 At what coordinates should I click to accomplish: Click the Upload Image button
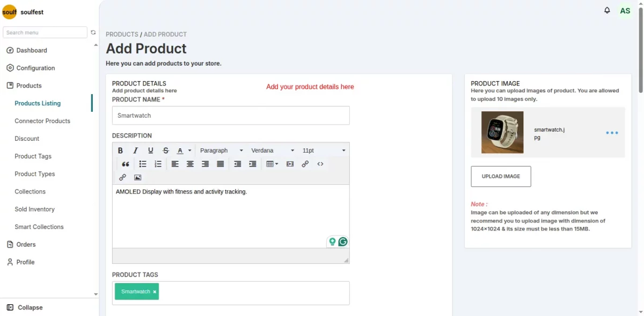click(x=501, y=176)
